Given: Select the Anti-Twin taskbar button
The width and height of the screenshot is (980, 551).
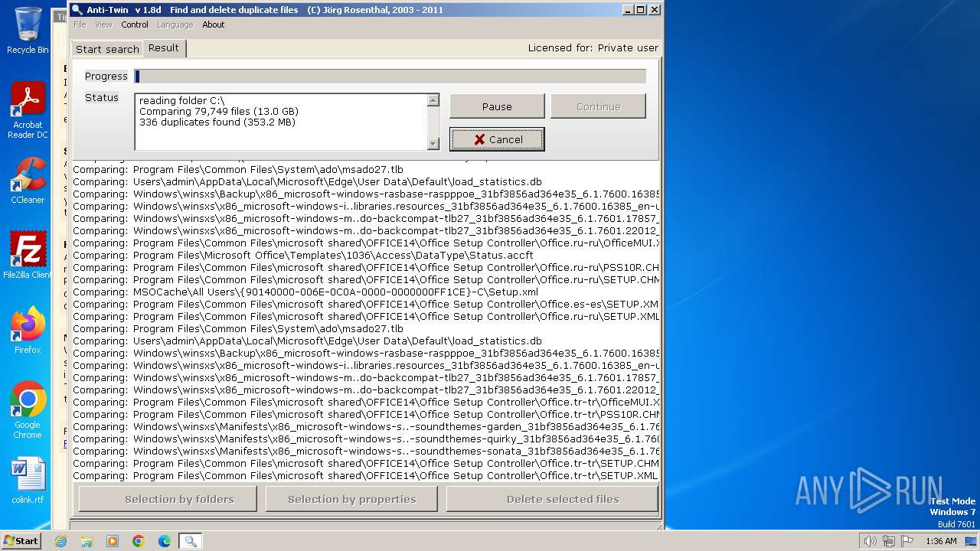Looking at the screenshot, I should point(191,541).
